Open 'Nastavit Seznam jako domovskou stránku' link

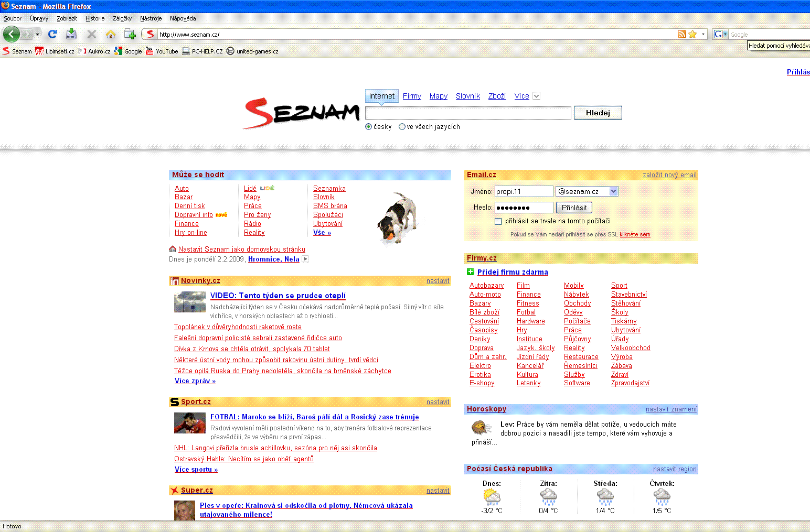point(242,249)
